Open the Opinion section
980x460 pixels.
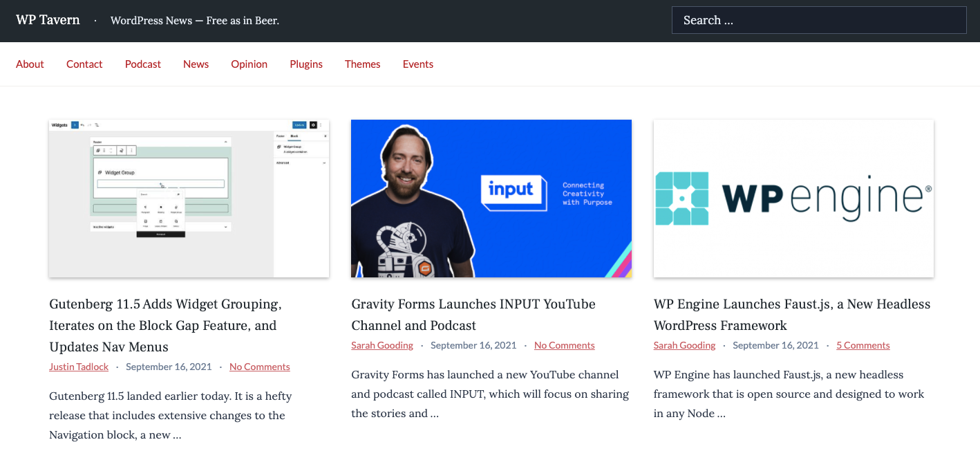[249, 64]
